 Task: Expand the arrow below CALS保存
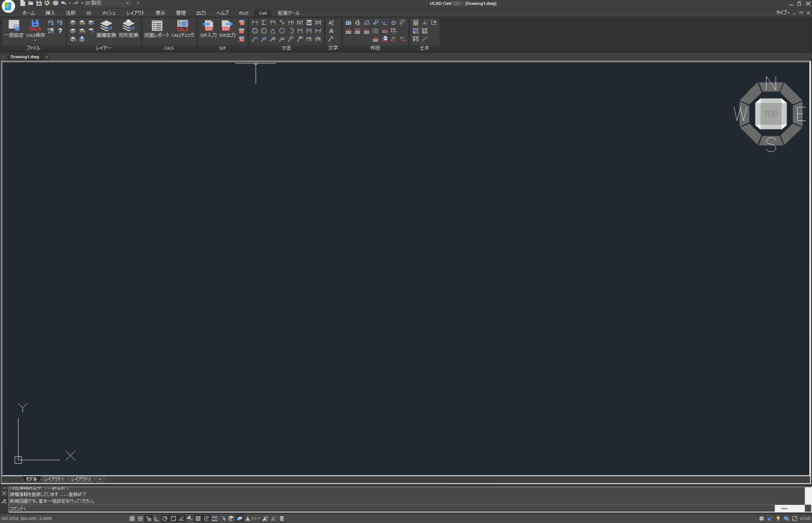coord(35,40)
